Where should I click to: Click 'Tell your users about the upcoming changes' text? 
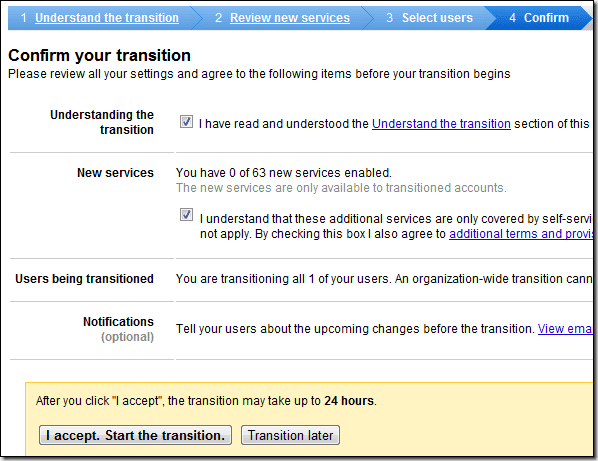[355, 328]
